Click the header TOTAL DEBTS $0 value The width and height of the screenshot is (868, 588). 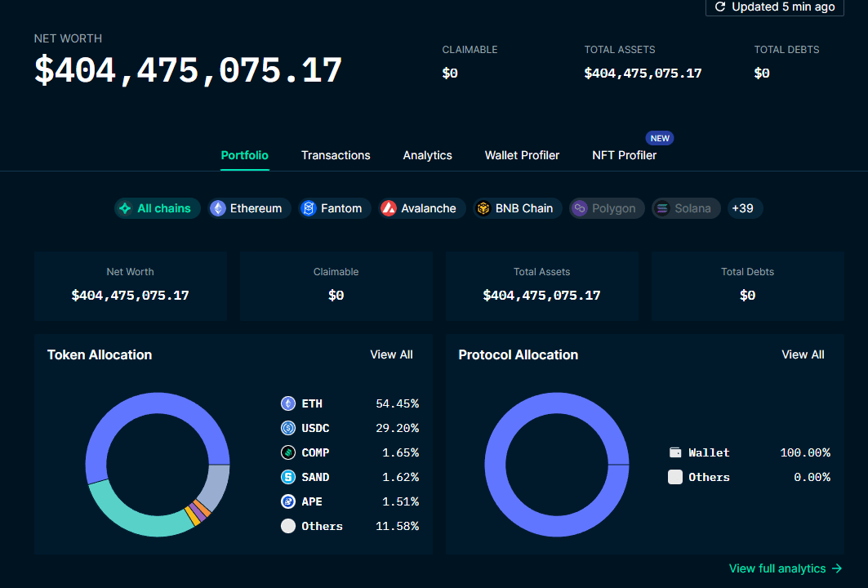coord(762,73)
